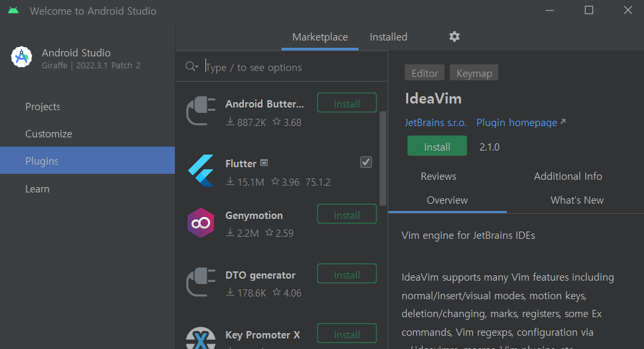Click the Genymotion 2.59 star rating
Viewport: 644px width, 349px height.
coord(280,233)
